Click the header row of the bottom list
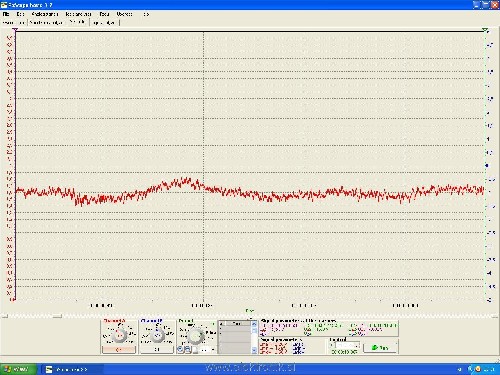 [235, 323]
